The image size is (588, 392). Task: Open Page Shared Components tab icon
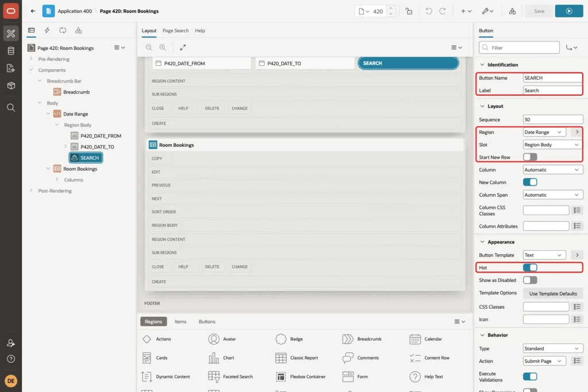(x=78, y=30)
